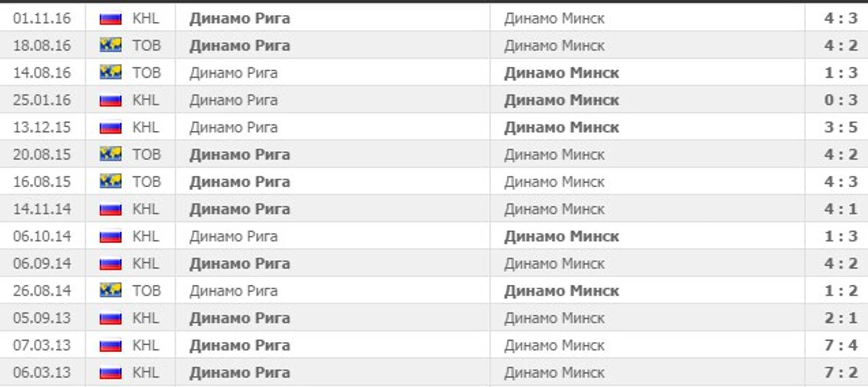
Task: Click the flag icon in the 20.08.15 row
Action: click(x=111, y=155)
